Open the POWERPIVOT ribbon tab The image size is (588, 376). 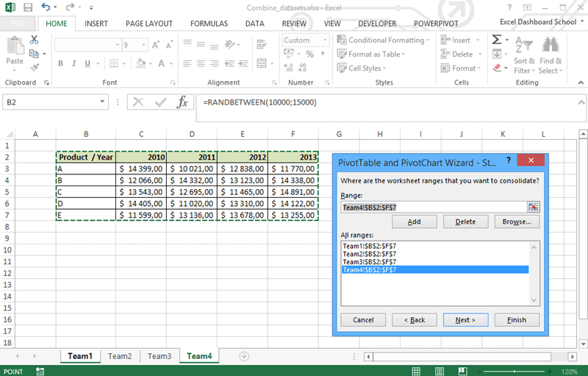tap(436, 24)
